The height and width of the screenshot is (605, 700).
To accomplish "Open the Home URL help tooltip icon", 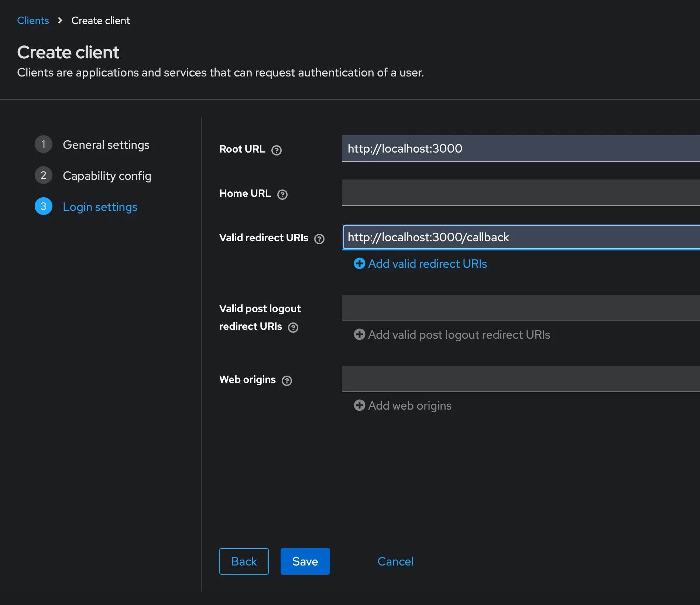I will [x=282, y=195].
